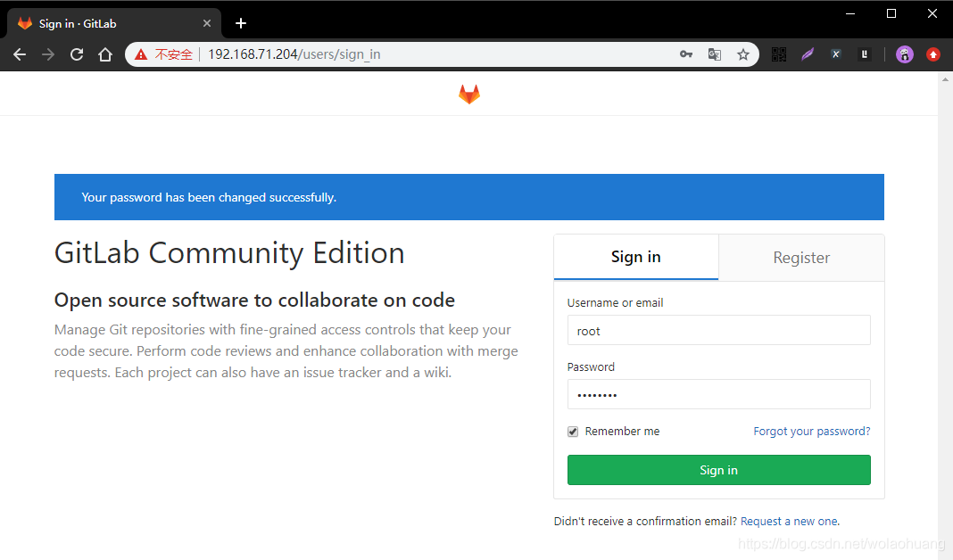This screenshot has width=953, height=560.
Task: Focus the Username or email field
Action: [718, 331]
